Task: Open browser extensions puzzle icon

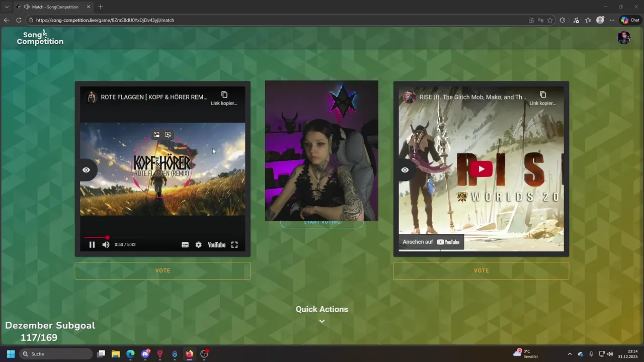Action: pyautogui.click(x=562, y=20)
